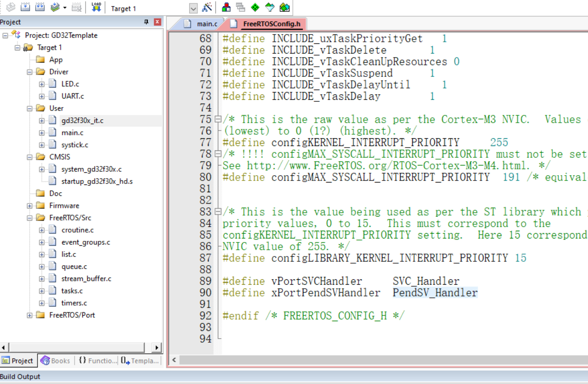Viewport: 588px width, 384px height.
Task: Click the greyed Stop Build icon
Action: point(76,7)
